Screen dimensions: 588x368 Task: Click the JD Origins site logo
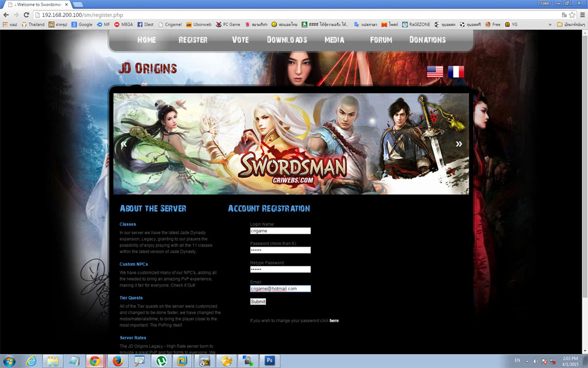(148, 68)
